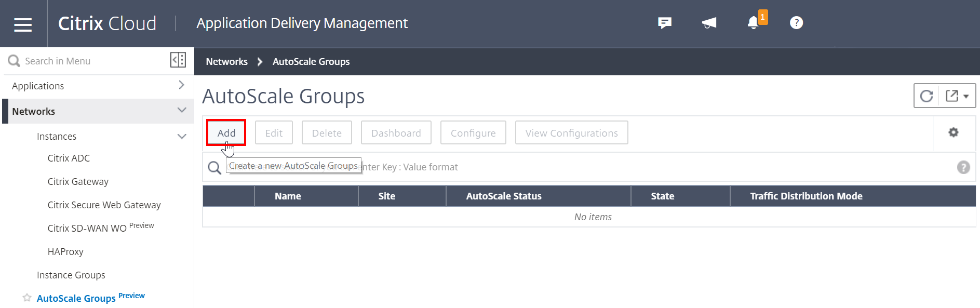This screenshot has height=308, width=980.
Task: Open the hamburger main menu
Action: pyautogui.click(x=23, y=24)
